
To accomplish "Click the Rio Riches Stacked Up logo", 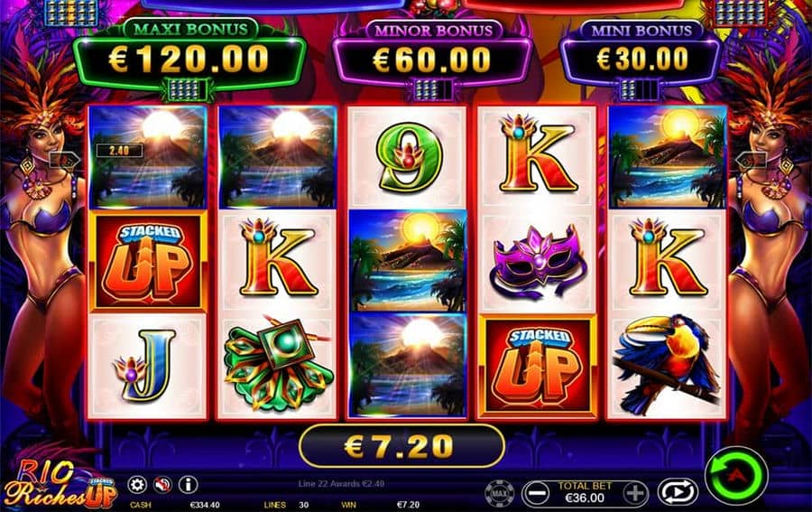I will click(x=60, y=483).
